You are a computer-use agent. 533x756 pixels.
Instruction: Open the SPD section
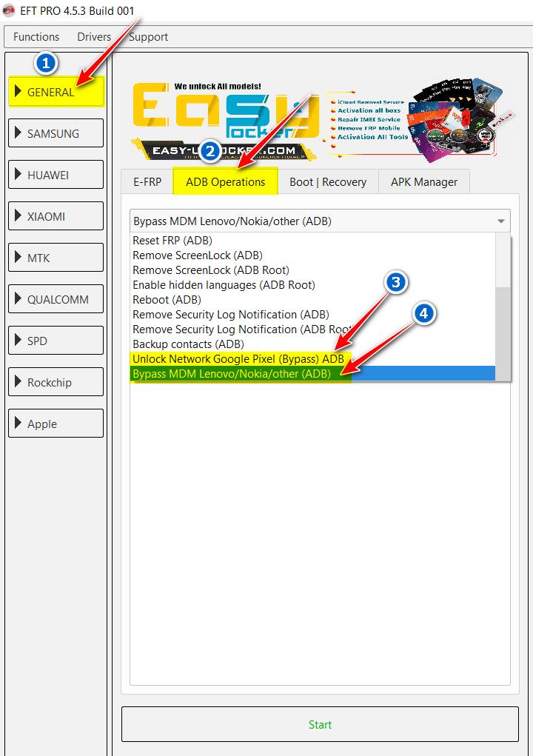pos(56,341)
